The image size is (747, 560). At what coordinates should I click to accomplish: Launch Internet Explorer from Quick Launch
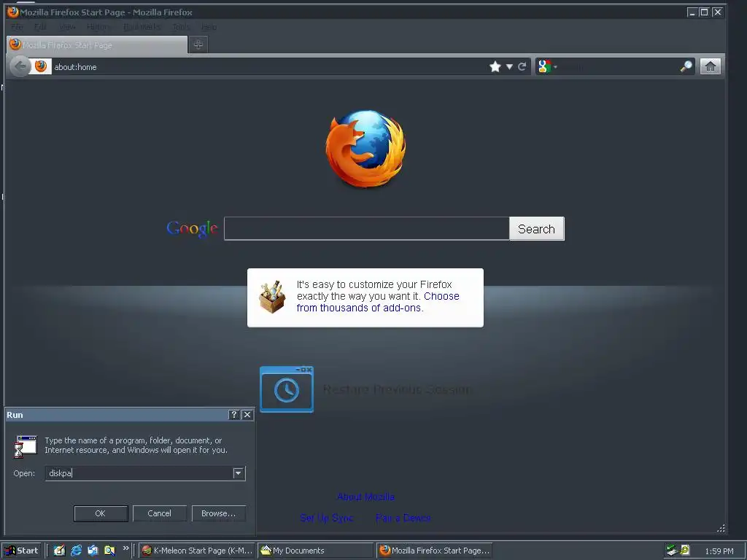tap(76, 551)
